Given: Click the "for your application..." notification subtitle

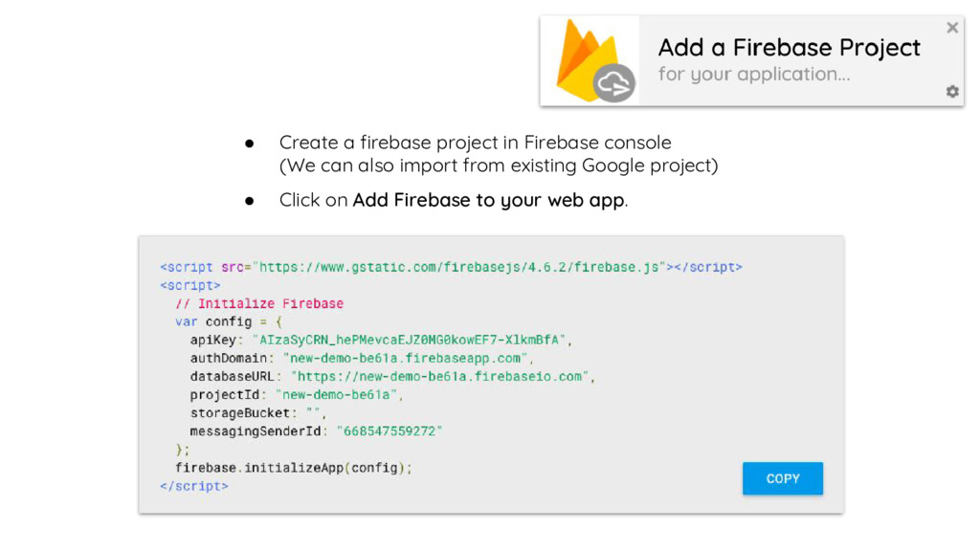Looking at the screenshot, I should click(x=753, y=75).
